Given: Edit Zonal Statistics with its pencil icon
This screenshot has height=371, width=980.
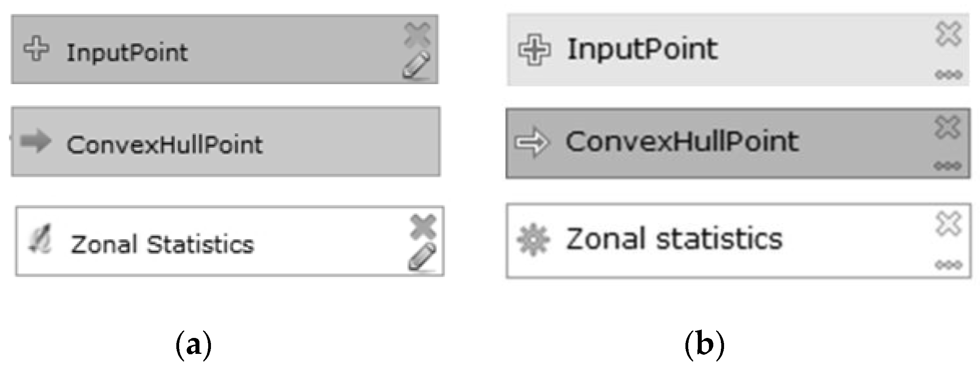Looking at the screenshot, I should [422, 257].
